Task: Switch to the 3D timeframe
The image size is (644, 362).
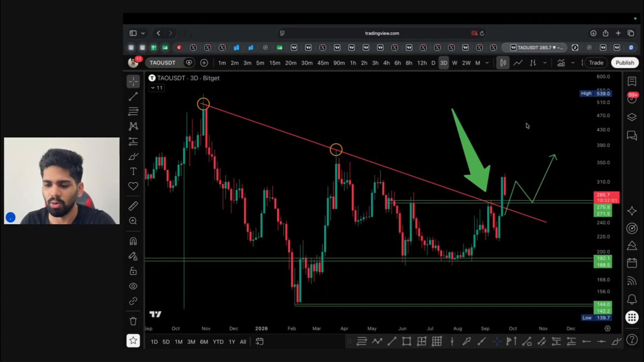Action: click(x=443, y=63)
